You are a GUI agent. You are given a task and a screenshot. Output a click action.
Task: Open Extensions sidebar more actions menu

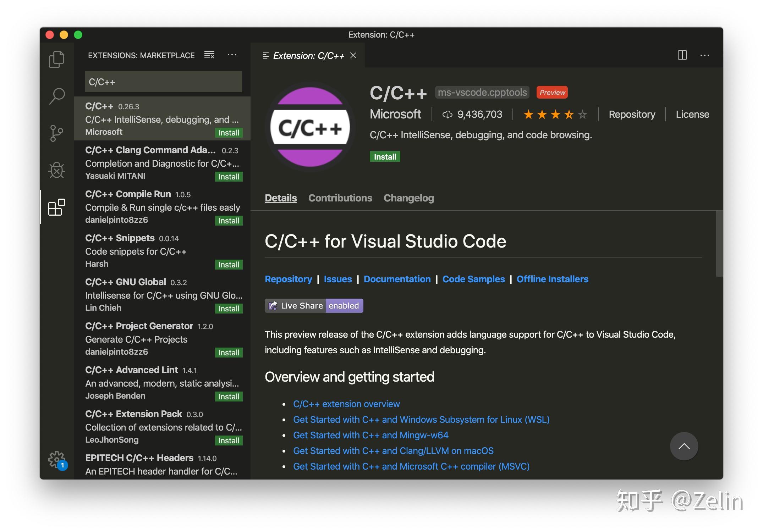[x=232, y=55]
